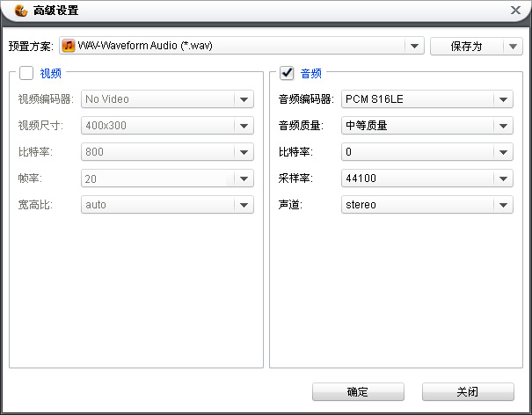Click the 采样率 label
Image resolution: width=532 pixels, height=415 pixels.
pos(295,178)
